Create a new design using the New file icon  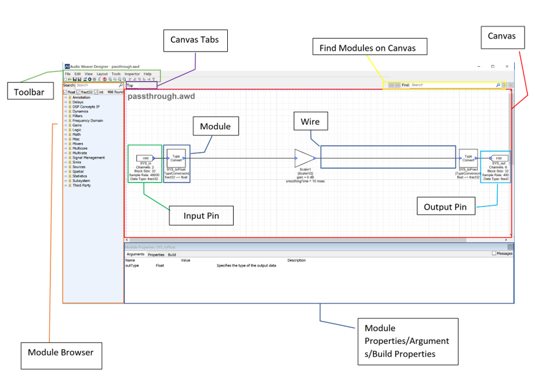[65, 79]
